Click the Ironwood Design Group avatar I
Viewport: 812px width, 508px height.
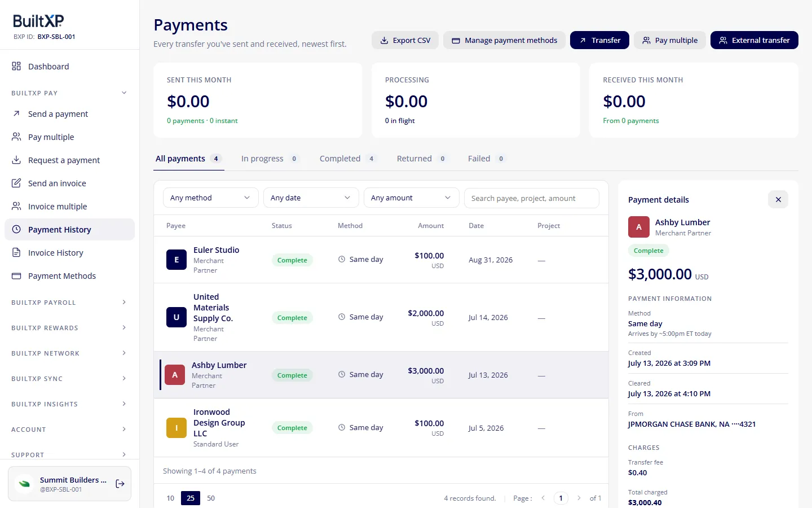[x=176, y=428]
